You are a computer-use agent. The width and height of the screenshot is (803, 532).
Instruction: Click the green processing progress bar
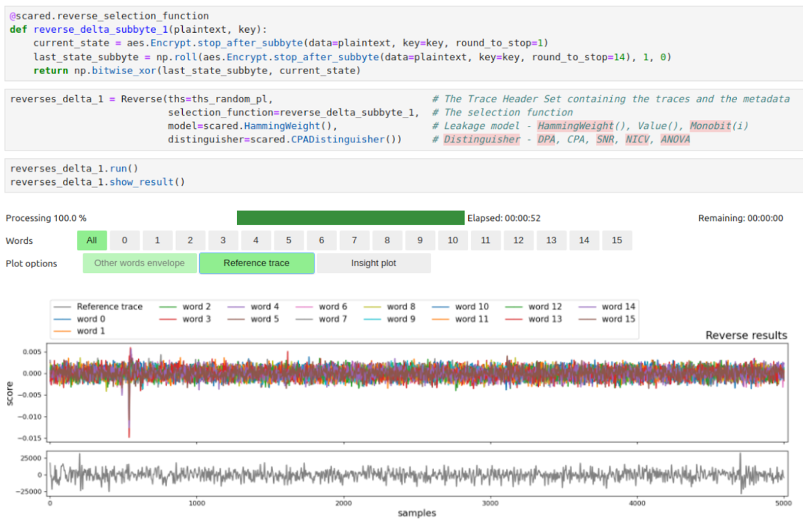pos(350,218)
